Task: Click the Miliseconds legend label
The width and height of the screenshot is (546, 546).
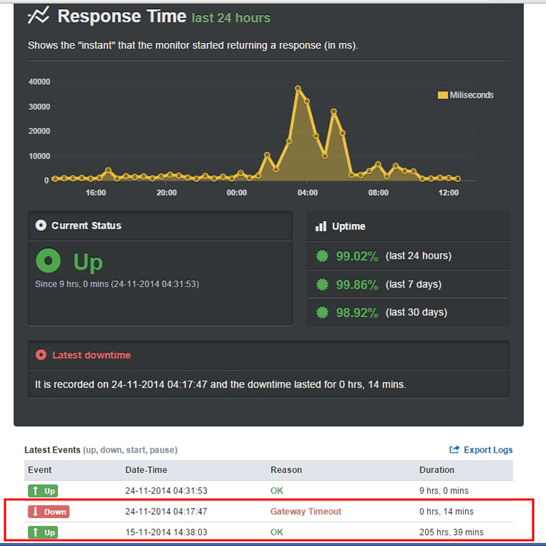Action: (x=471, y=95)
